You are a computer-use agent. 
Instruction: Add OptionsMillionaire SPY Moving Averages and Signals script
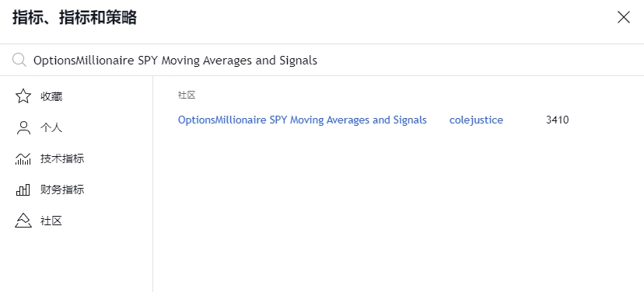point(303,120)
